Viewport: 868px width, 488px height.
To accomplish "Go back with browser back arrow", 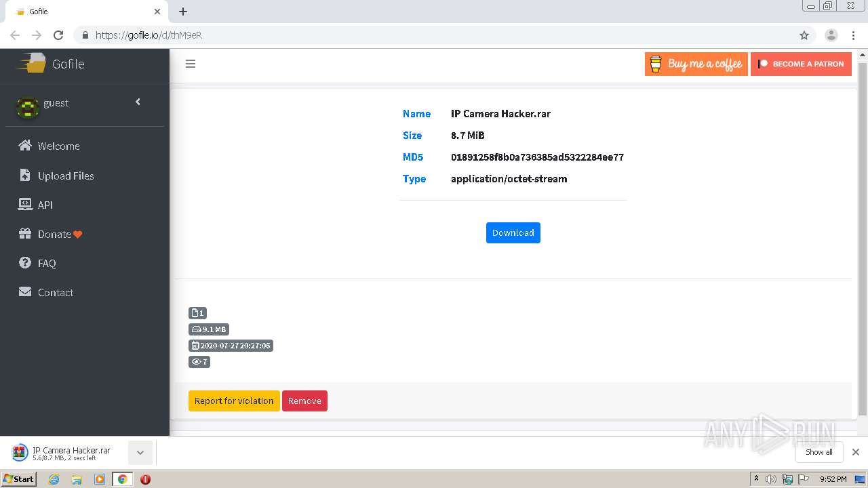I will pyautogui.click(x=15, y=35).
